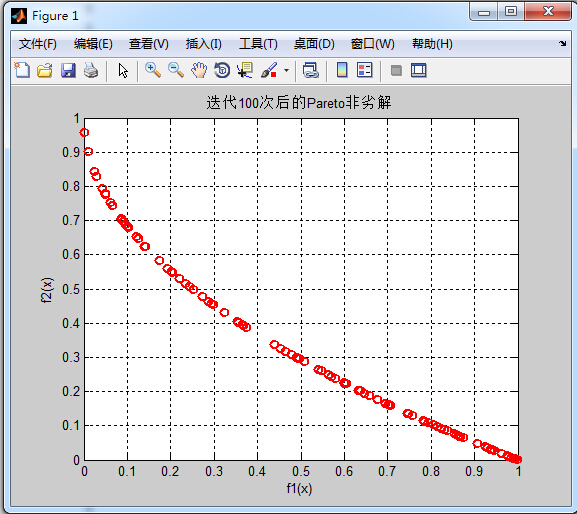
Task: Activate the Pan hand tool
Action: [199, 70]
